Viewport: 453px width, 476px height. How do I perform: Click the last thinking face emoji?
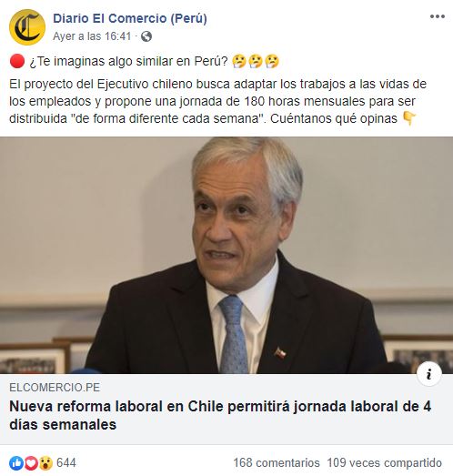pos(272,61)
